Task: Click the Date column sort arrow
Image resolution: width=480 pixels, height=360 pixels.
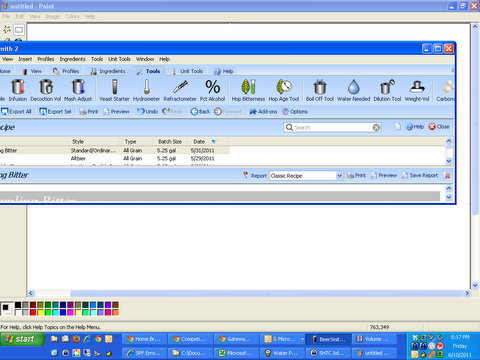Action: point(214,142)
